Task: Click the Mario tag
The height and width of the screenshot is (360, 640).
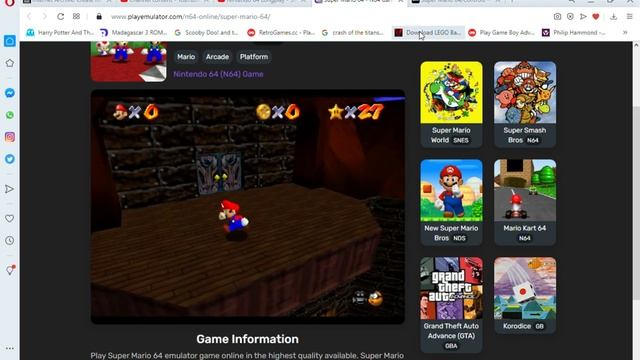Action: point(186,57)
